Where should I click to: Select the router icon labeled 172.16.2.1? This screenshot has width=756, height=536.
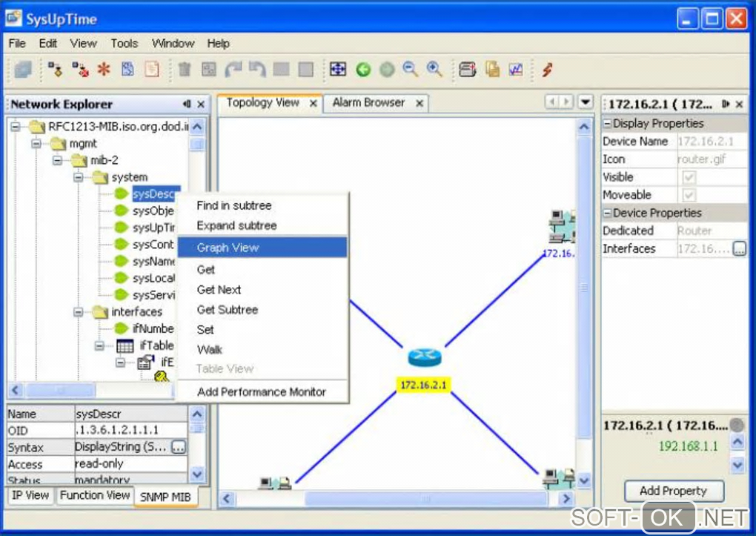coord(424,357)
